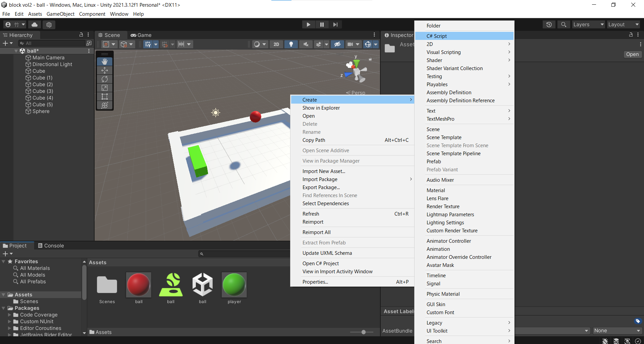Image resolution: width=644 pixels, height=344 pixels.
Task: Click the Project panel search field
Action: 245,254
